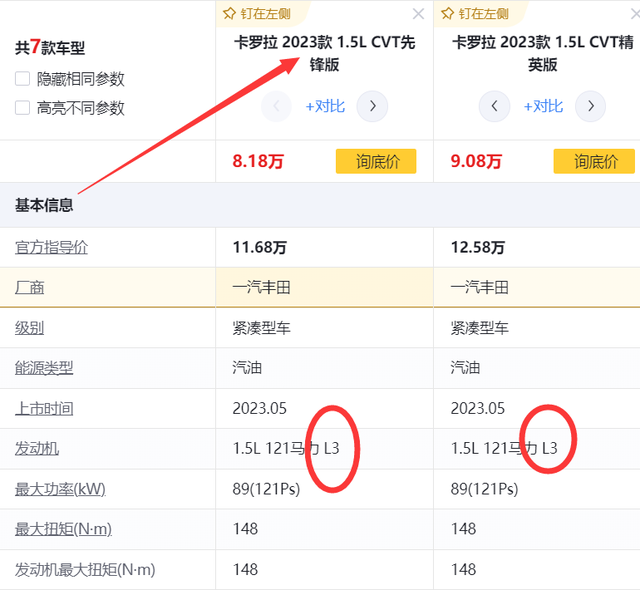Enable the 隐藏相同参数 checkbox
640x590 pixels.
tap(22, 78)
